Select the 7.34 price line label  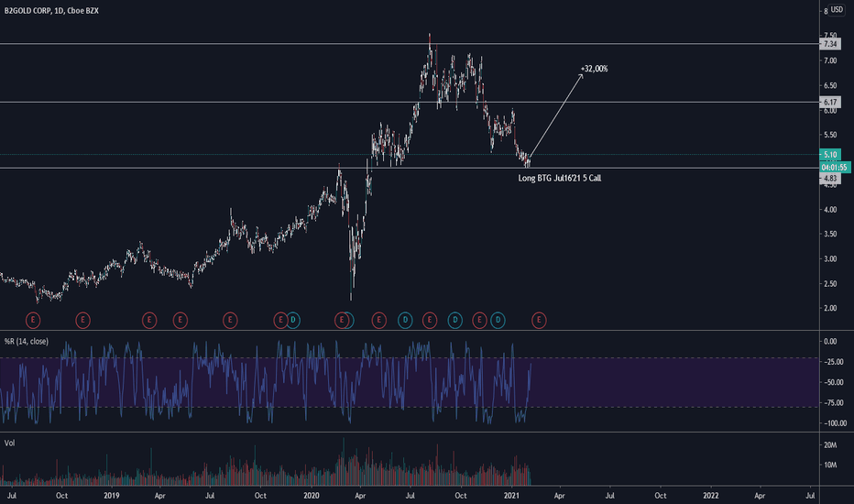coord(830,44)
